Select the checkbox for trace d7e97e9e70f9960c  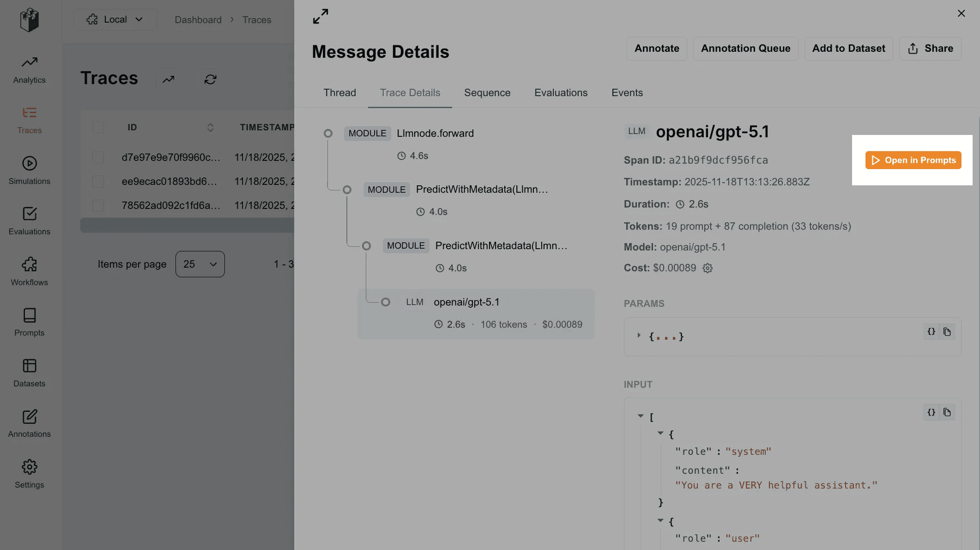98,158
